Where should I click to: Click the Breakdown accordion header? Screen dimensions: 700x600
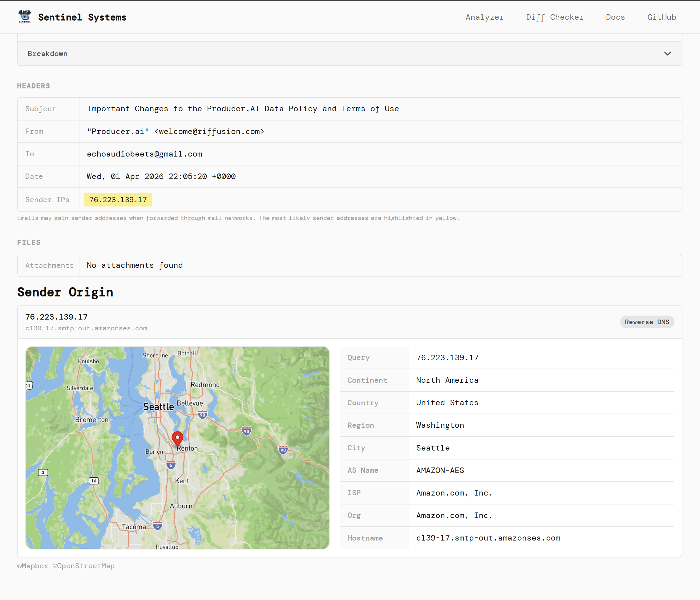[350, 54]
